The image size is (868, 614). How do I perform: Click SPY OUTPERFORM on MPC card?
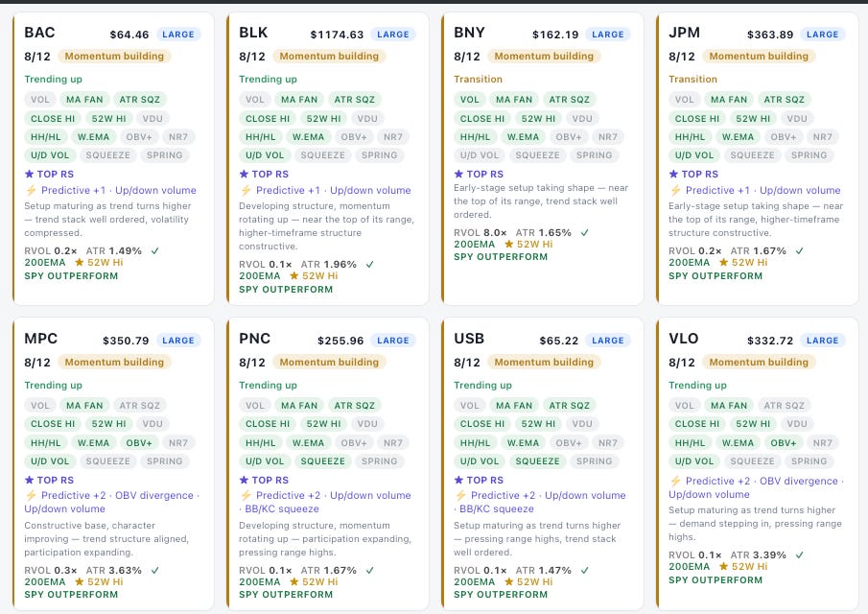[71, 595]
